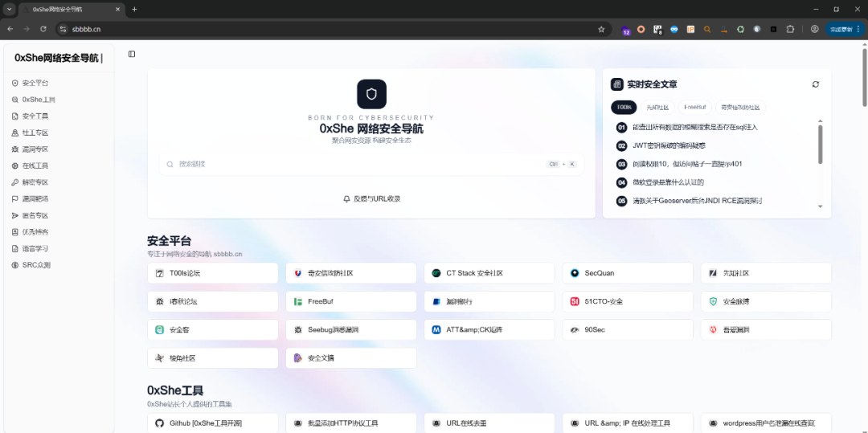Click the 反馈与URL收录 button

pos(371,198)
